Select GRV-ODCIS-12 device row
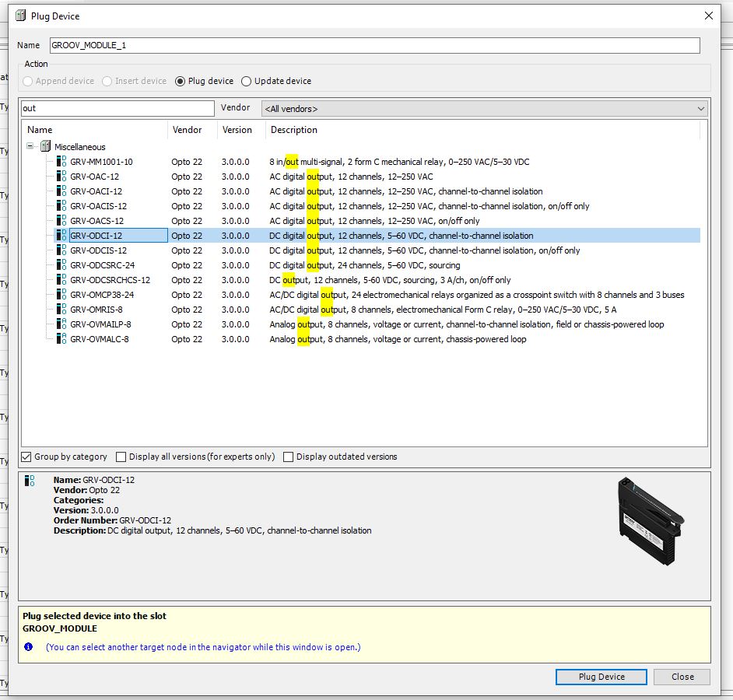 click(x=377, y=250)
